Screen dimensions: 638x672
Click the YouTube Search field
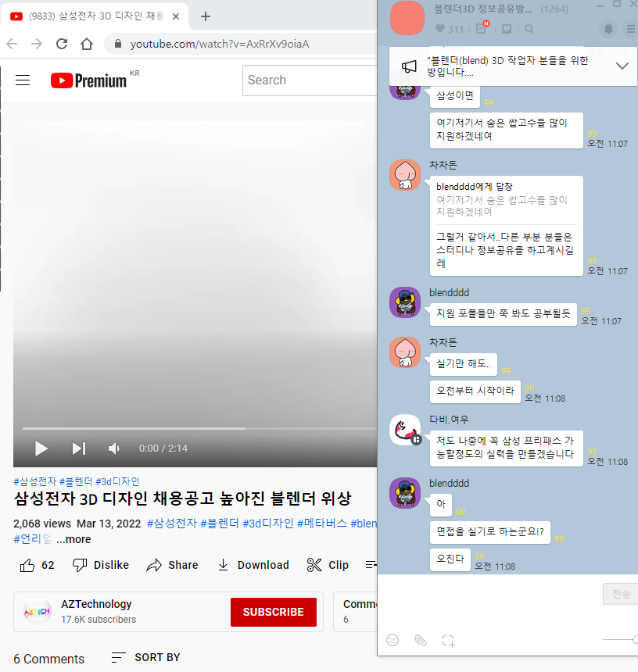tap(310, 80)
